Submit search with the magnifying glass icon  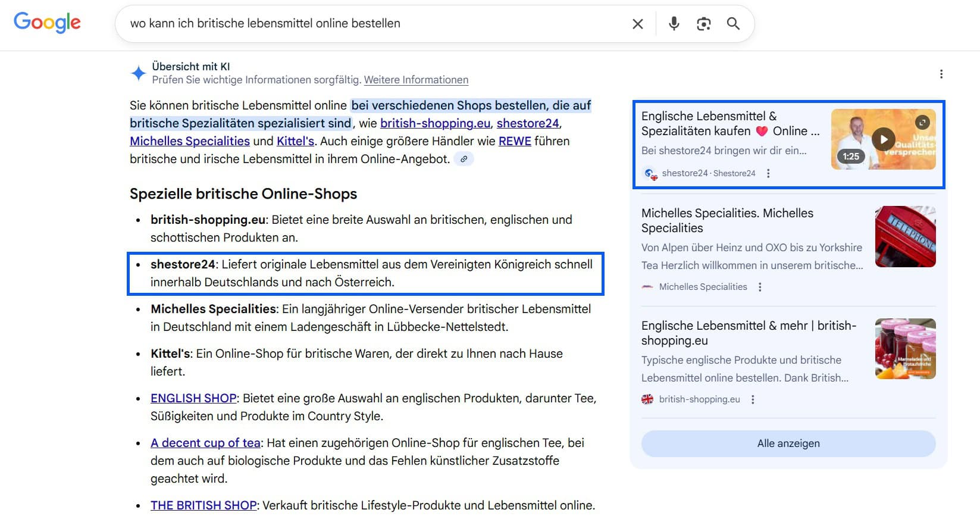(x=733, y=24)
